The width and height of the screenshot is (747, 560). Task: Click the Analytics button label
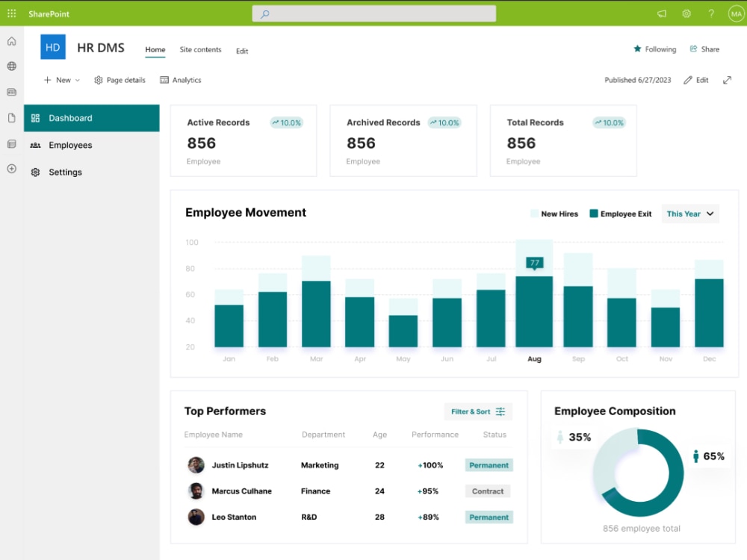click(187, 80)
